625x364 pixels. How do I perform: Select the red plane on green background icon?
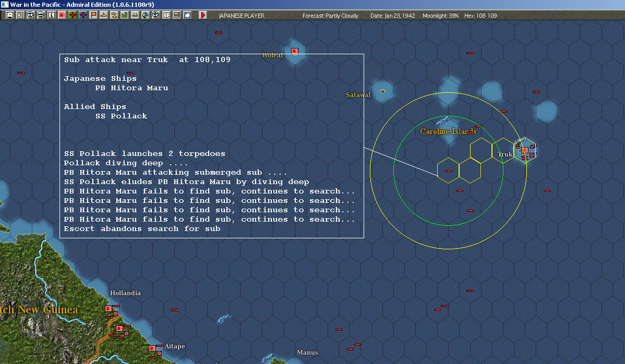73,15
